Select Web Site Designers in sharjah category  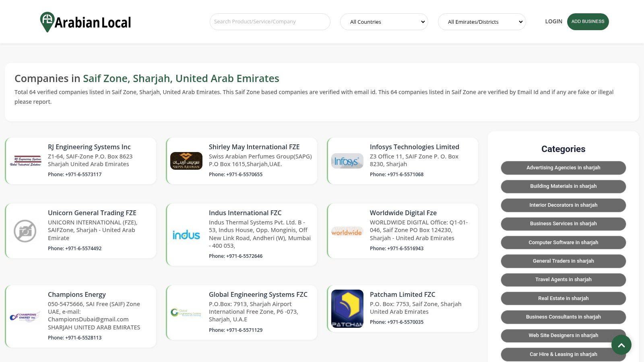coord(563,335)
